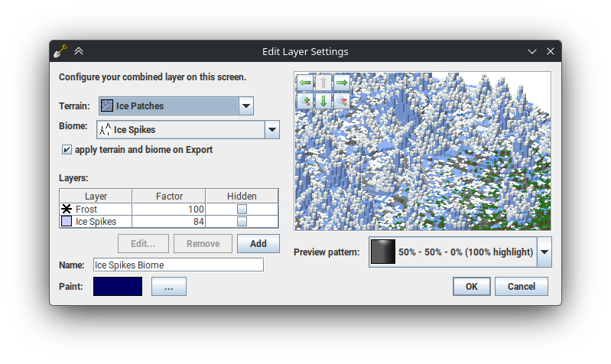Open the Biome dropdown arrow
This screenshot has height=364, width=611.
pos(272,129)
